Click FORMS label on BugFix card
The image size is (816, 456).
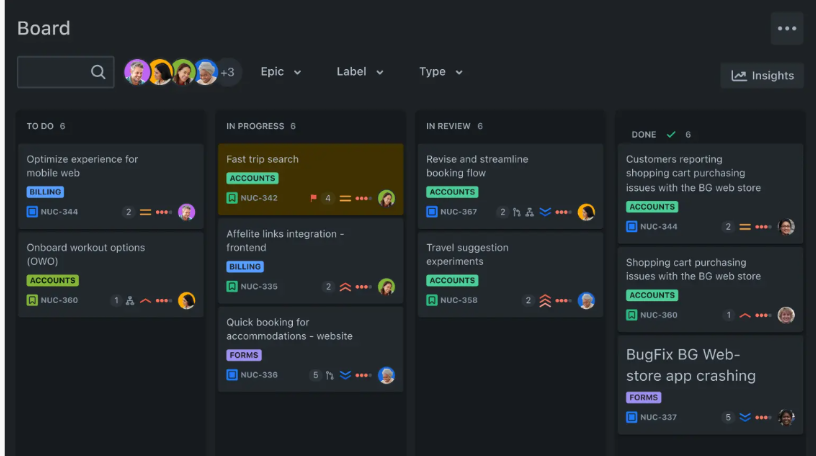pyautogui.click(x=644, y=397)
